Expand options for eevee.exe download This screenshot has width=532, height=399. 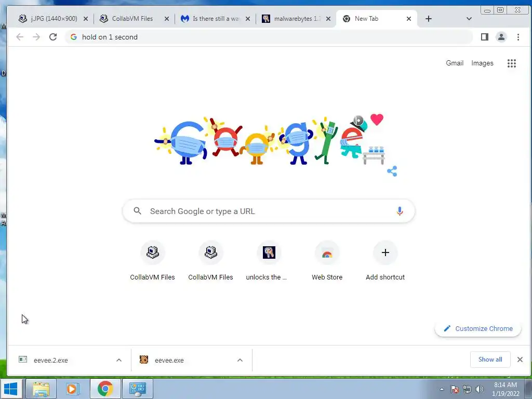240,360
